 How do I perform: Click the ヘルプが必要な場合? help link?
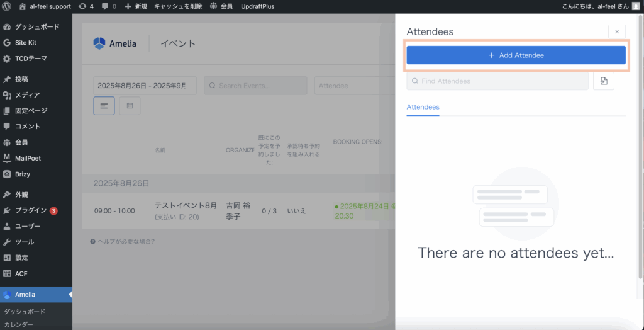click(123, 241)
